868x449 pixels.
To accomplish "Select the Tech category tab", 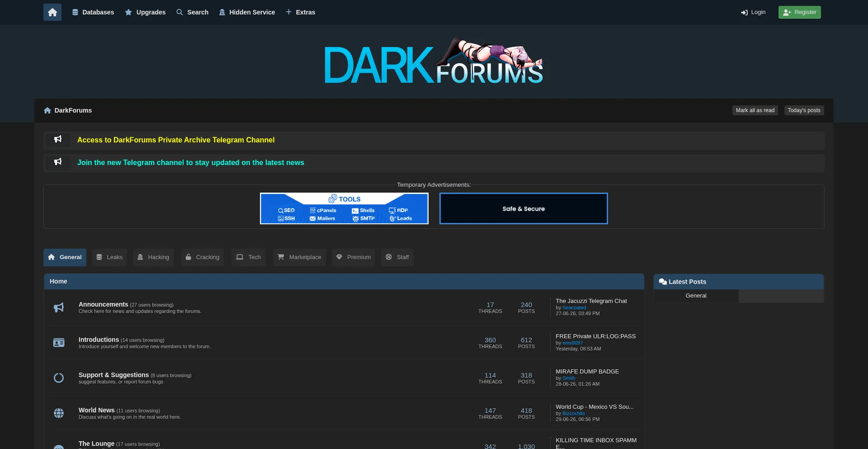I will (248, 257).
